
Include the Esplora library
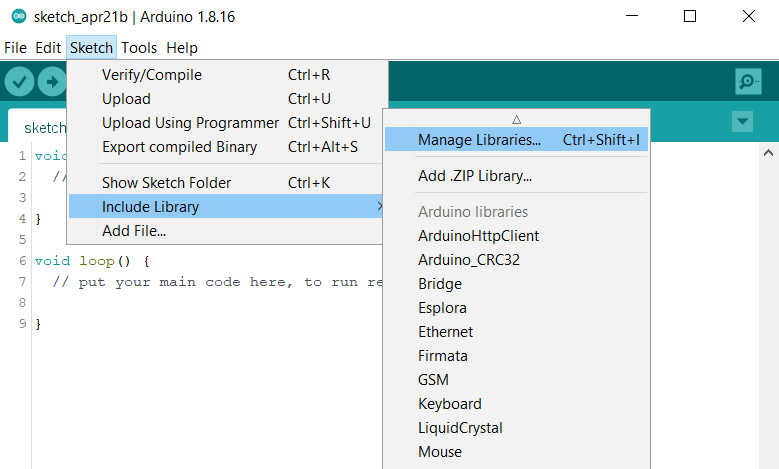(x=516, y=308)
